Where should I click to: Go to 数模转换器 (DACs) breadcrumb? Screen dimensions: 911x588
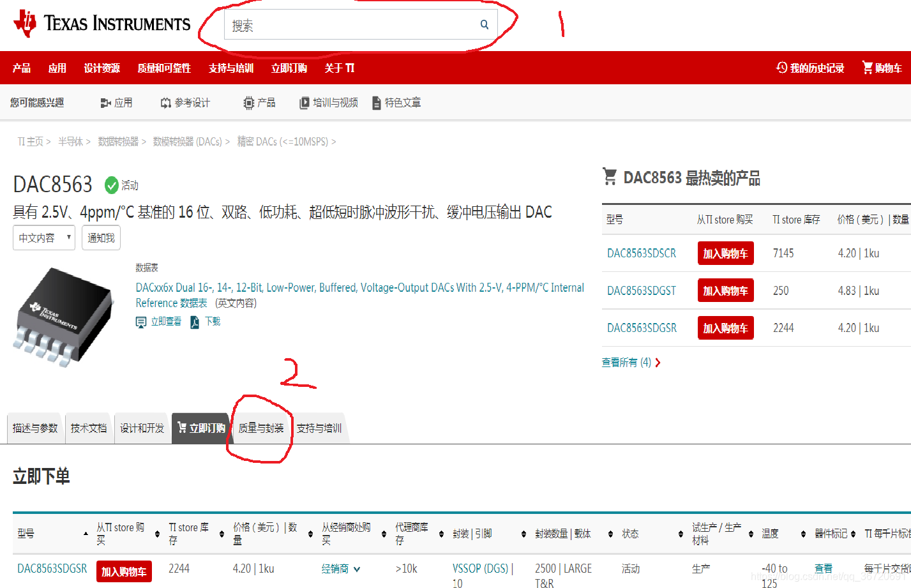point(187,142)
